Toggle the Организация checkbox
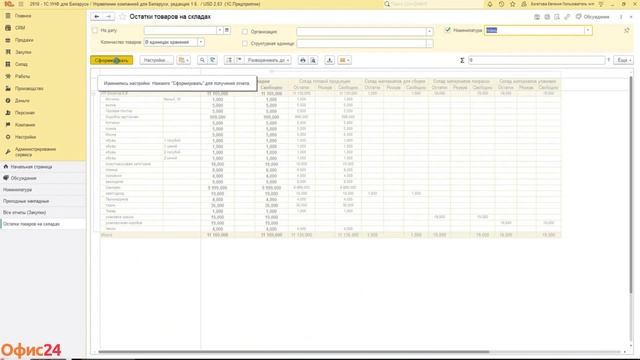 (x=245, y=31)
